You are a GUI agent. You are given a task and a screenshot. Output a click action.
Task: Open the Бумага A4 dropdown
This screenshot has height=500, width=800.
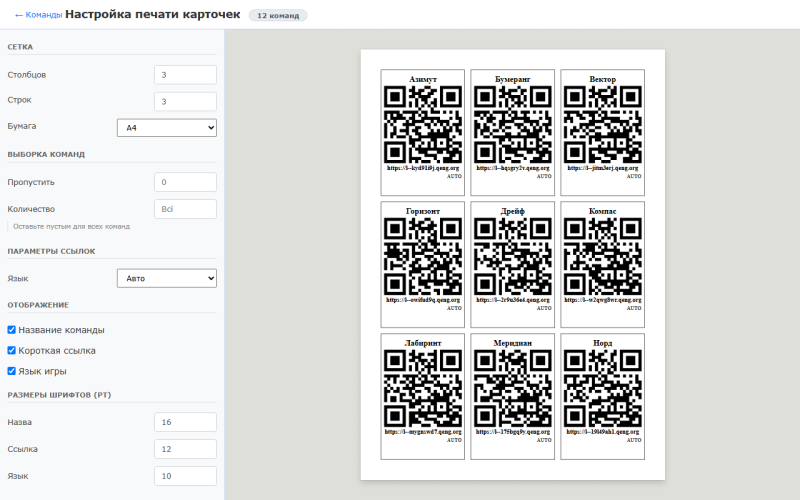pos(167,128)
